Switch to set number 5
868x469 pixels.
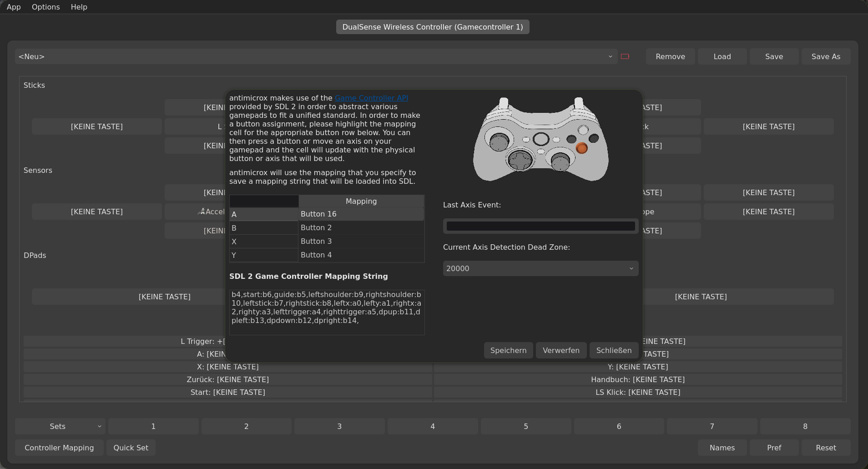525,426
